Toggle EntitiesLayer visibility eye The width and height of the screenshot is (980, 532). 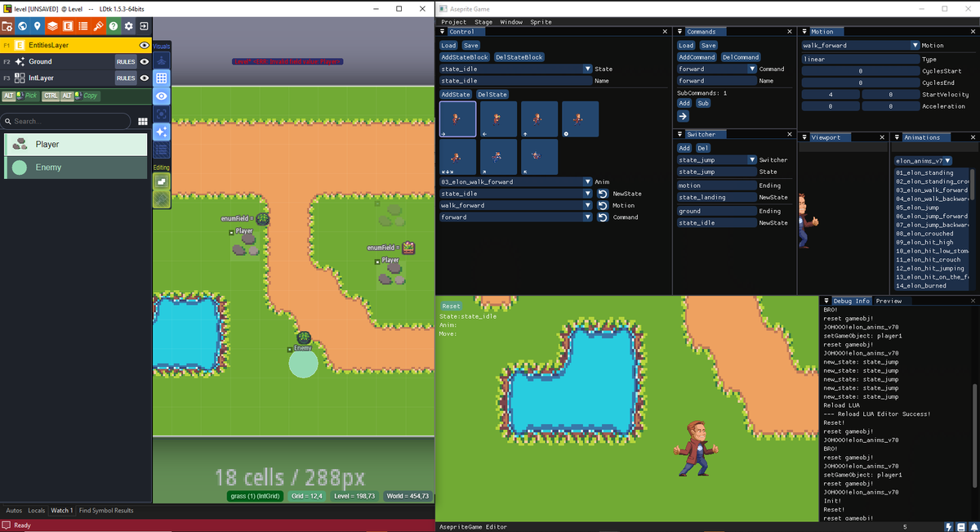145,46
